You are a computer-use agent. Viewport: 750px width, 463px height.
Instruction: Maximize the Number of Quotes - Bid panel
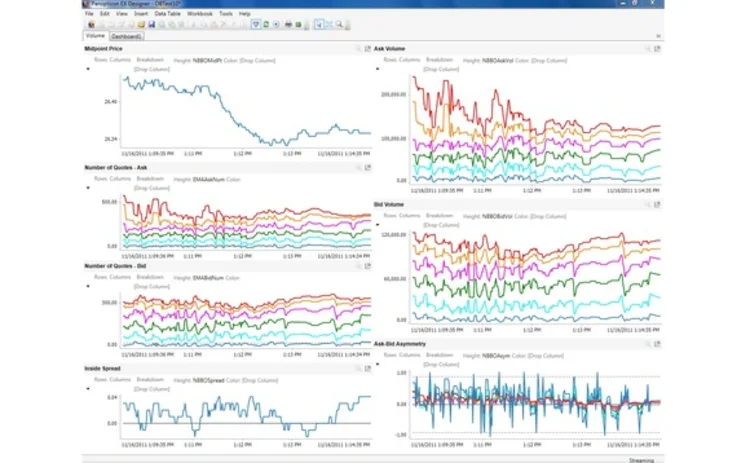[x=368, y=266]
